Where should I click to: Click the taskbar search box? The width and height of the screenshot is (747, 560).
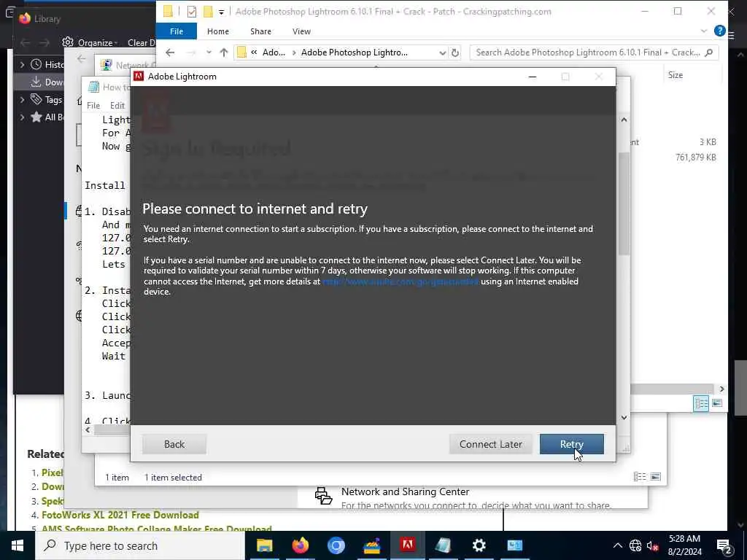click(140, 545)
